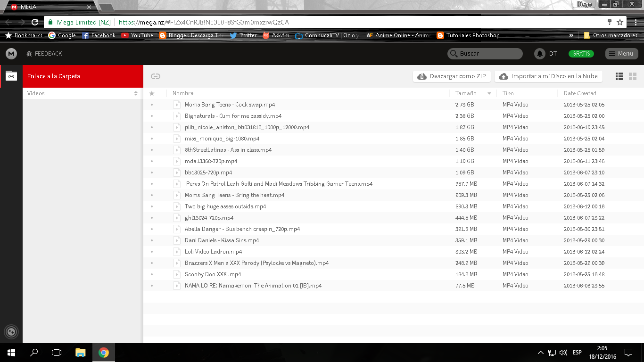Open the Otros marcadores folder
Viewport: 644px width, 362px height.
point(610,35)
